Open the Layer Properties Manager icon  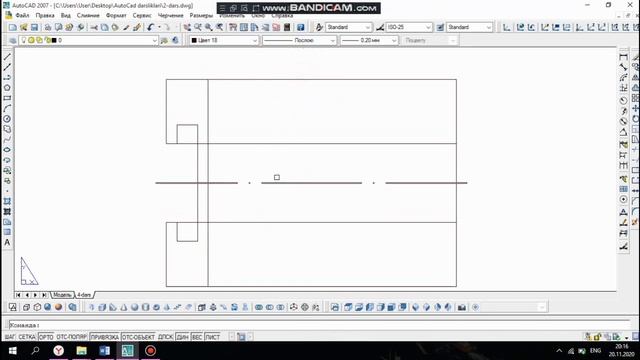(13, 40)
